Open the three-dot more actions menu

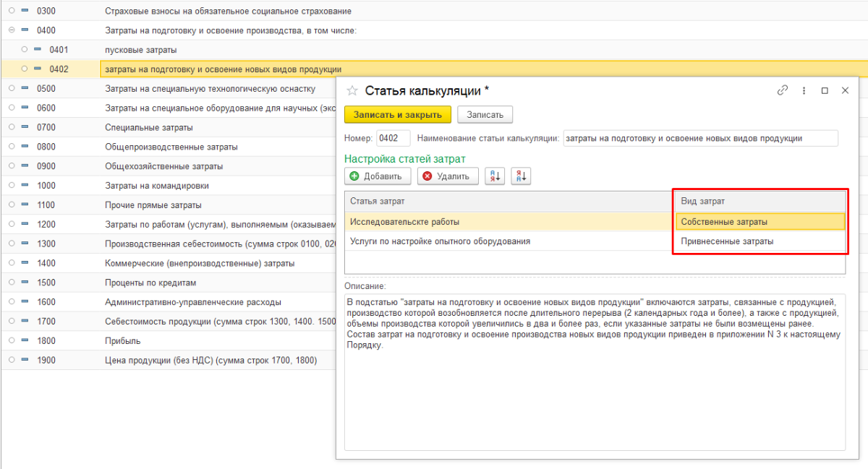click(x=804, y=91)
